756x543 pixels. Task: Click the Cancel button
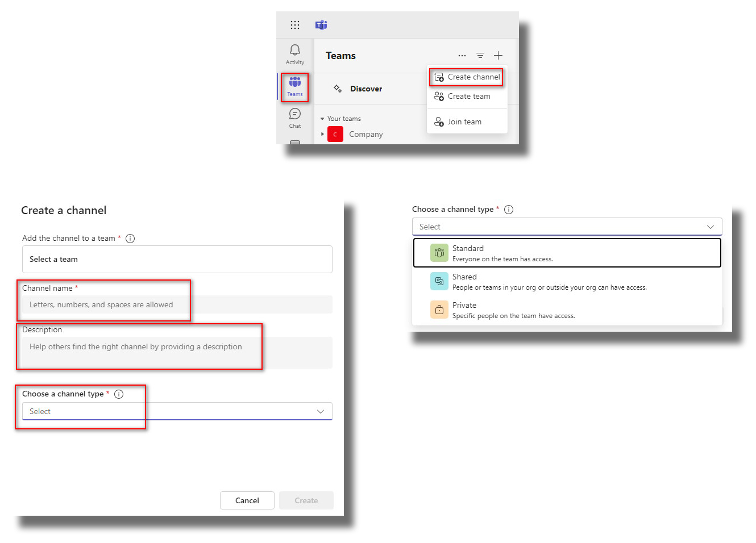[247, 500]
